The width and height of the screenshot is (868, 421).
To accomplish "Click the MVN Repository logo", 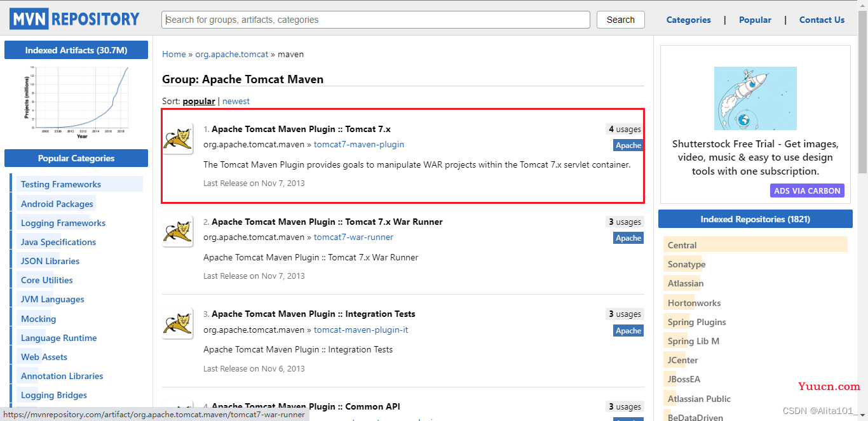I will click(74, 19).
